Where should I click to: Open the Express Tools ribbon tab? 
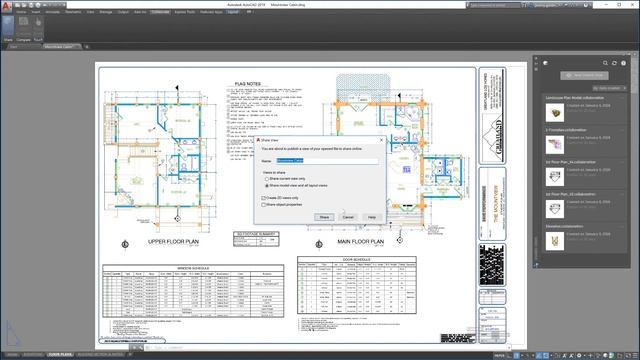click(x=184, y=12)
